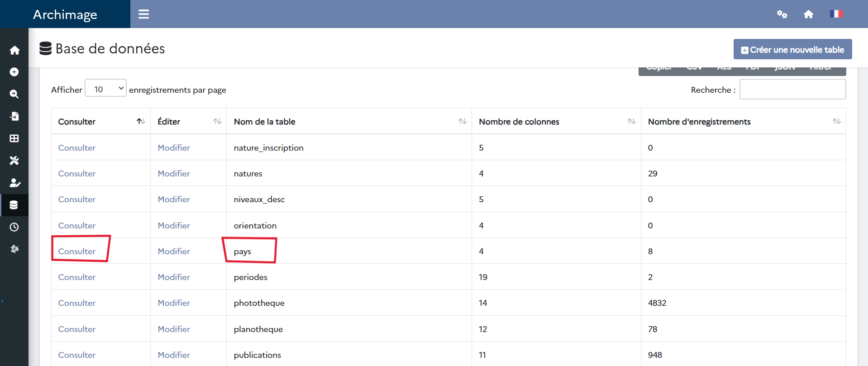Viewport: 868px width, 366px height.
Task: Click Consulter link for pays table
Action: pyautogui.click(x=77, y=251)
